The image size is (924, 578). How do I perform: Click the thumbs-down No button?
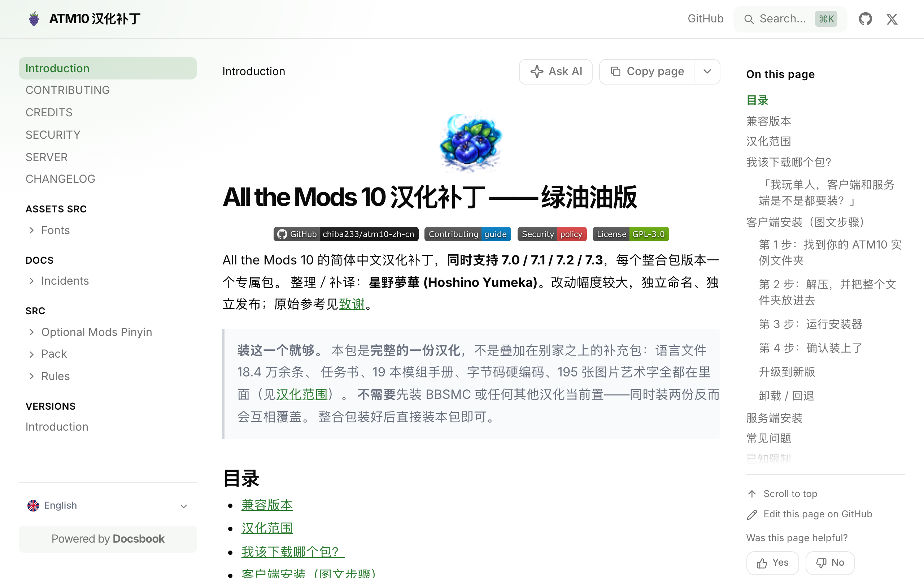830,563
